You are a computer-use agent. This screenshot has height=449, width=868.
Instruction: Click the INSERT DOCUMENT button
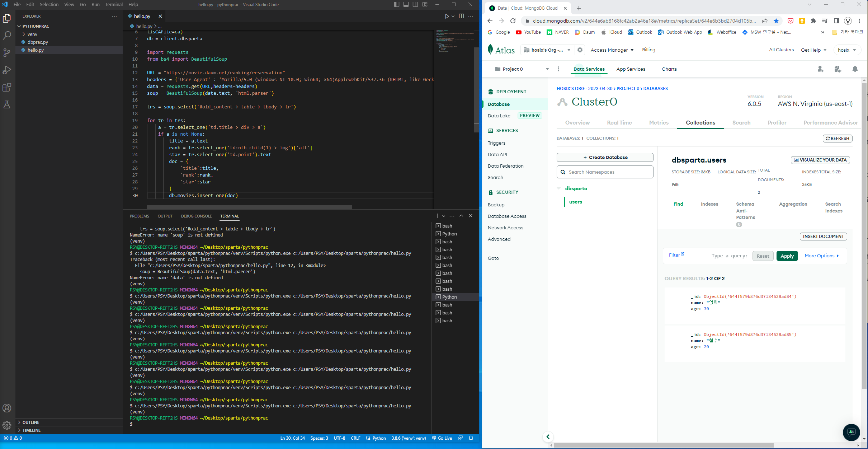coord(824,236)
